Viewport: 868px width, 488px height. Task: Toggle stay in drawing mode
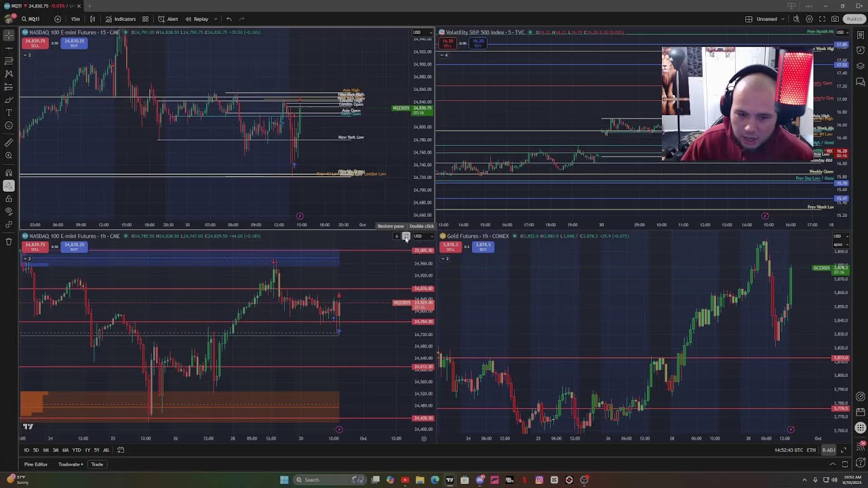pos(8,186)
